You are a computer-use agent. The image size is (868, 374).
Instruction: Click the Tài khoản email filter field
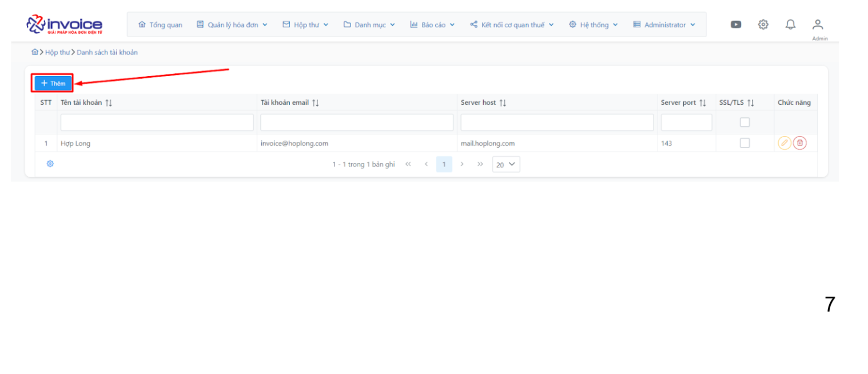pos(356,122)
